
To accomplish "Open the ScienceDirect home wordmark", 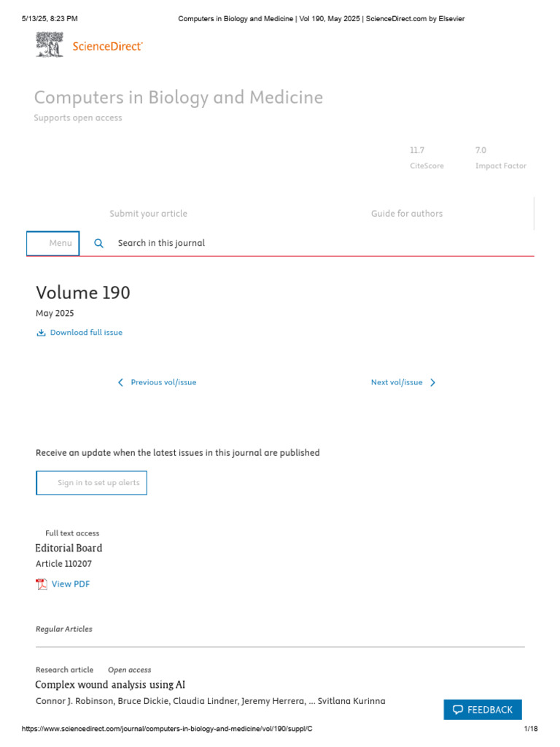I will [x=108, y=47].
